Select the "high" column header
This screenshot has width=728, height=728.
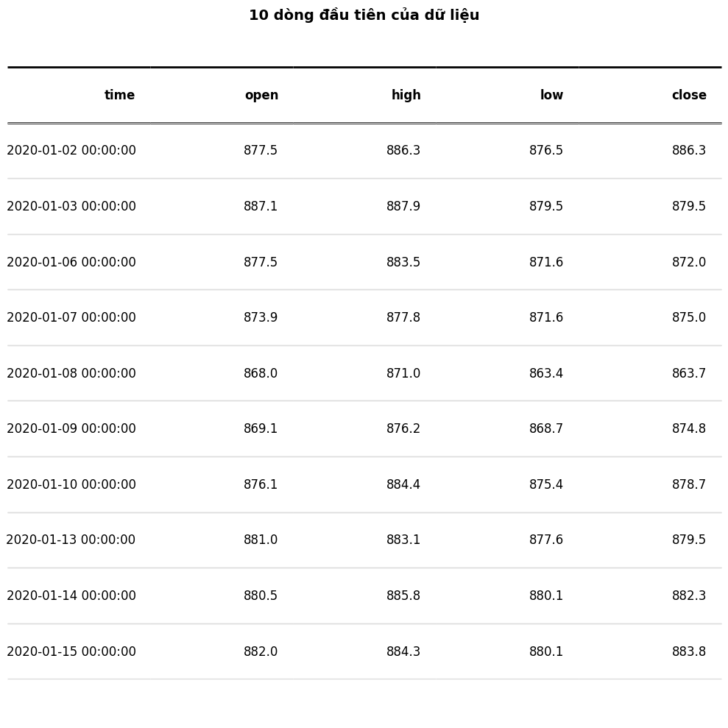pos(406,96)
